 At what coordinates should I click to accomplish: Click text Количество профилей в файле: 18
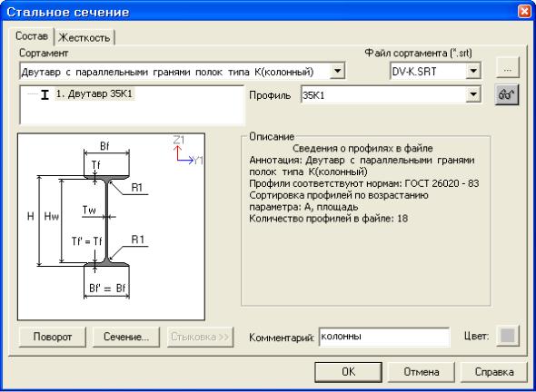(328, 218)
